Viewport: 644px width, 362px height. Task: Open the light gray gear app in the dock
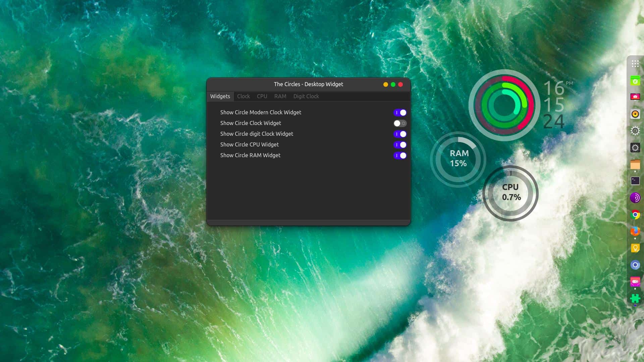pos(635,131)
